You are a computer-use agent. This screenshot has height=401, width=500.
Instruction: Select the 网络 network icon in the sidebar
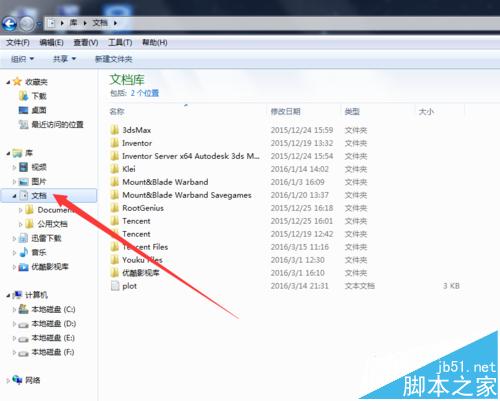[x=17, y=380]
